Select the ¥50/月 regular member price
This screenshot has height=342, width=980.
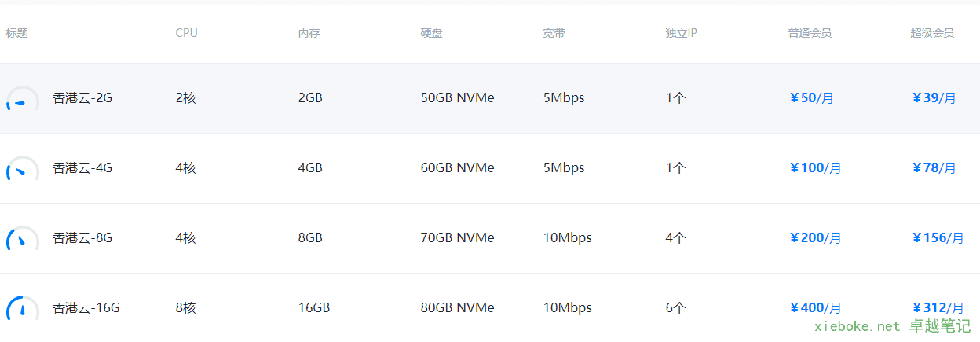(x=811, y=98)
